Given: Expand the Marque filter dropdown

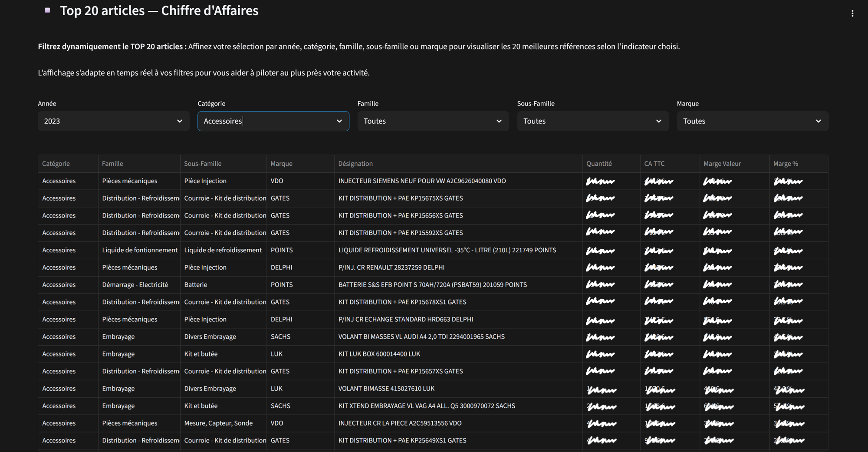Looking at the screenshot, I should tap(752, 121).
